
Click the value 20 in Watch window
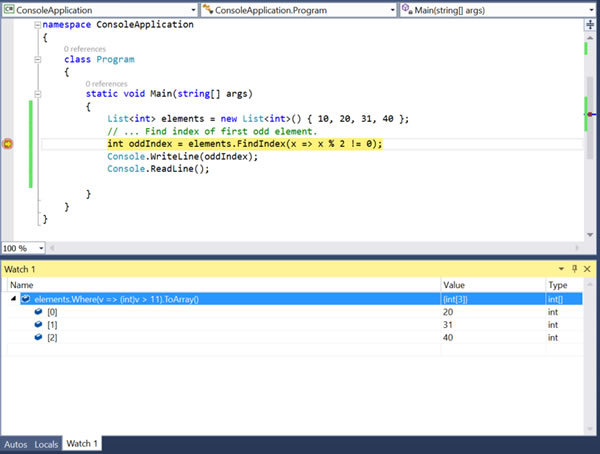pos(448,312)
